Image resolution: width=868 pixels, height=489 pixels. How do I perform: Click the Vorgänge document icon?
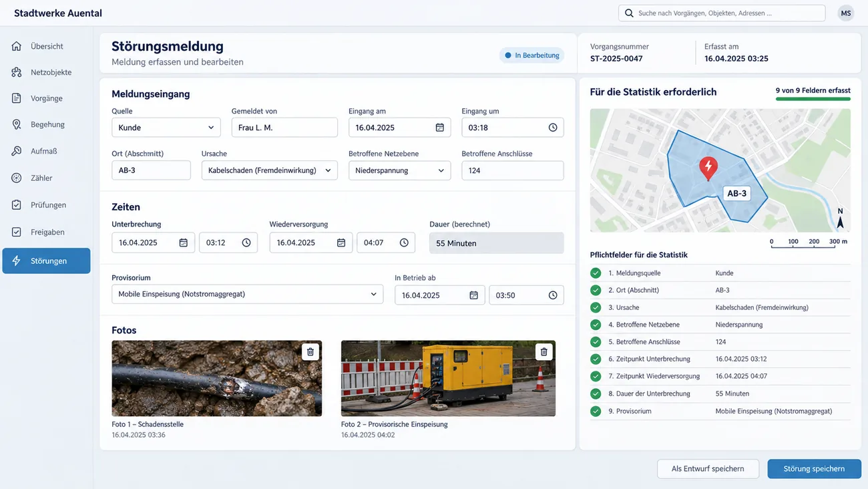[17, 98]
